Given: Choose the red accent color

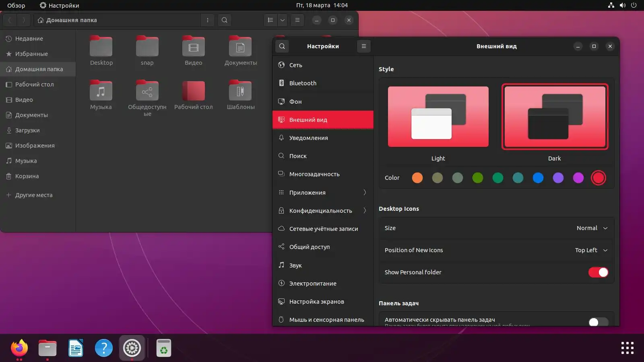Looking at the screenshot, I should coord(599,178).
